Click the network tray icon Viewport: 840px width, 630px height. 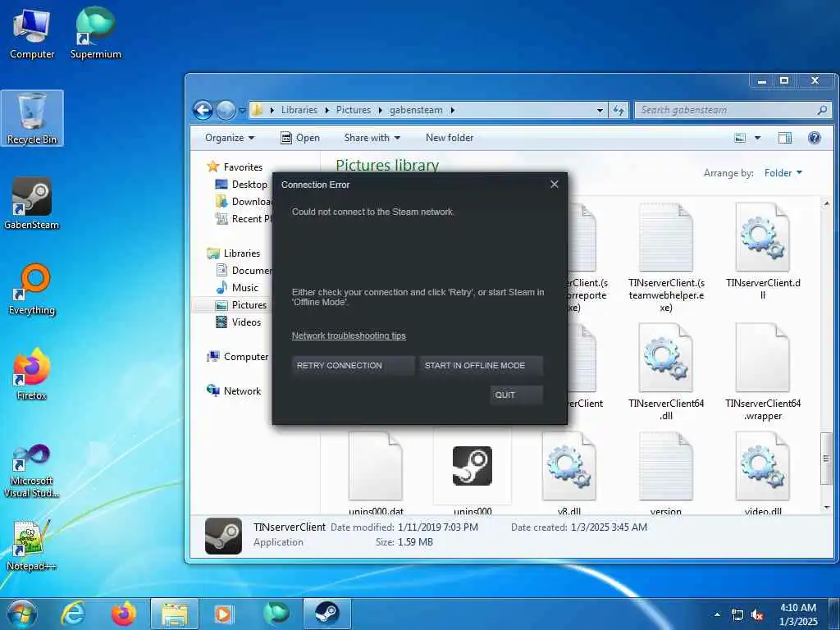[737, 615]
